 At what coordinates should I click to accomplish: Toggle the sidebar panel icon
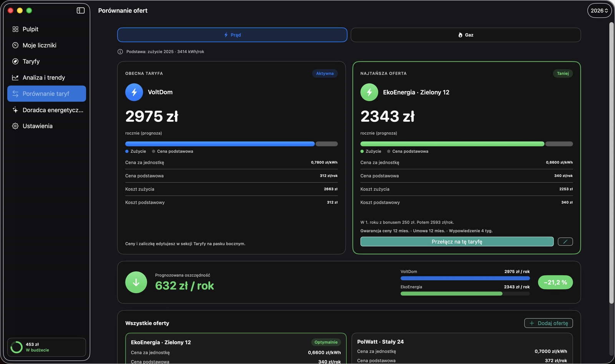(x=80, y=10)
